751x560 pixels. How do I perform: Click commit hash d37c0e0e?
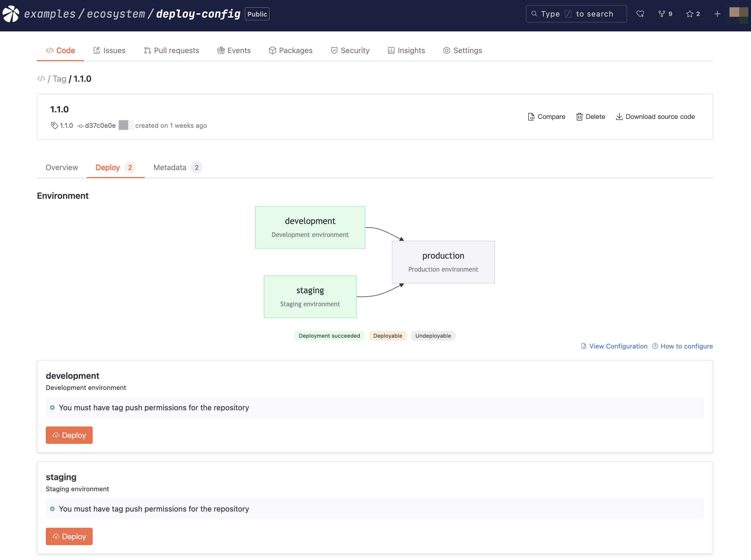coord(100,125)
